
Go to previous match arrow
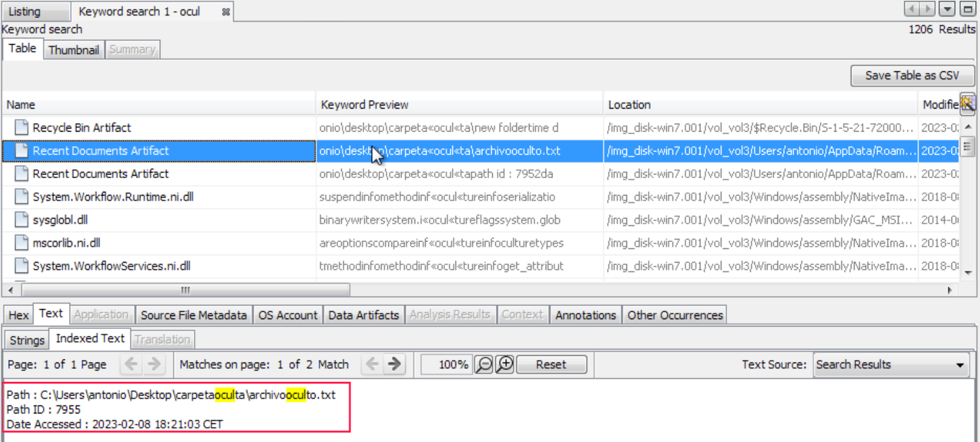pyautogui.click(x=372, y=364)
